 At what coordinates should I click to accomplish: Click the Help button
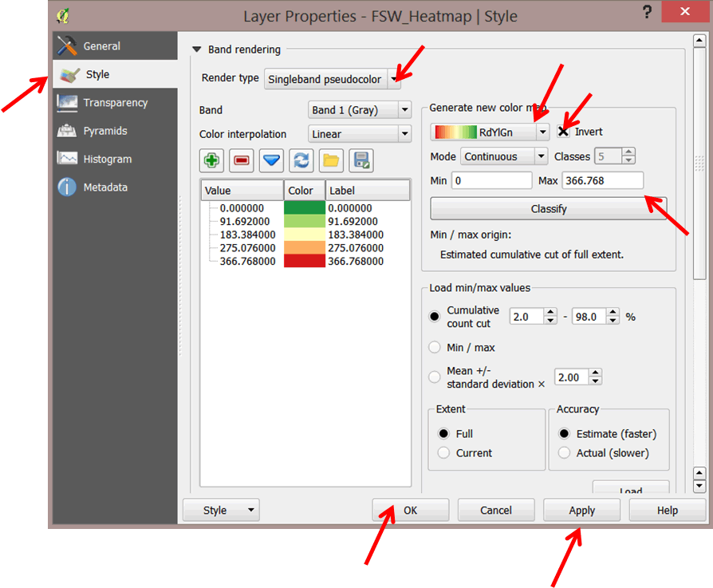pyautogui.click(x=667, y=511)
